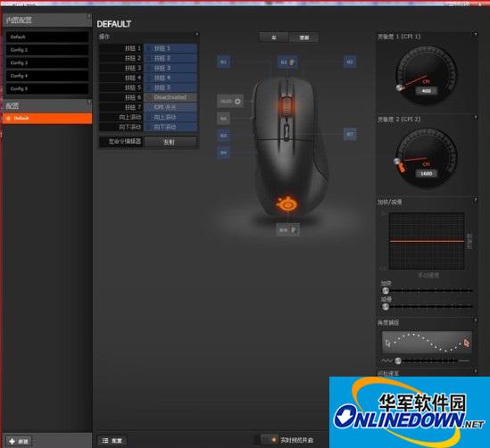Open help icon for acceleration/deceleration section
Screen dimensions: 490x448
476,200
